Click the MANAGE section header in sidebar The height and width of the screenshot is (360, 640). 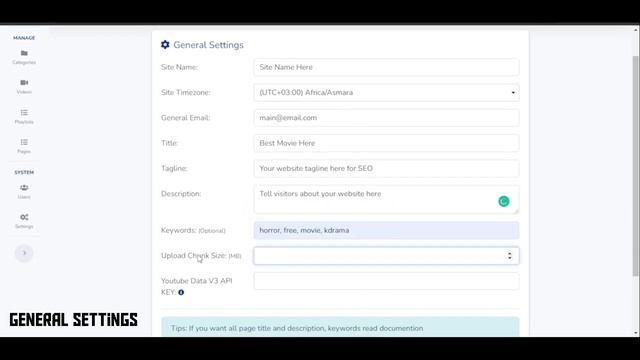click(24, 38)
